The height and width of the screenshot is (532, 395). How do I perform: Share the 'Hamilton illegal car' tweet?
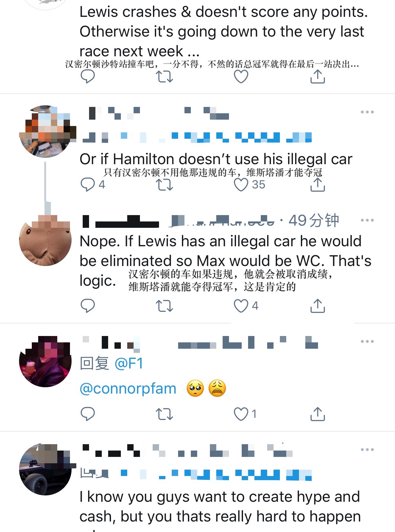coord(317,184)
